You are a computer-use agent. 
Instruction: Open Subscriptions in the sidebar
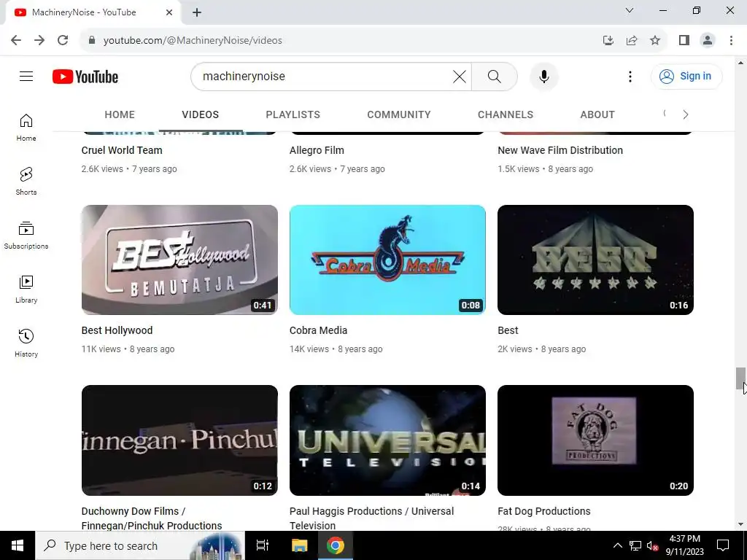26,236
